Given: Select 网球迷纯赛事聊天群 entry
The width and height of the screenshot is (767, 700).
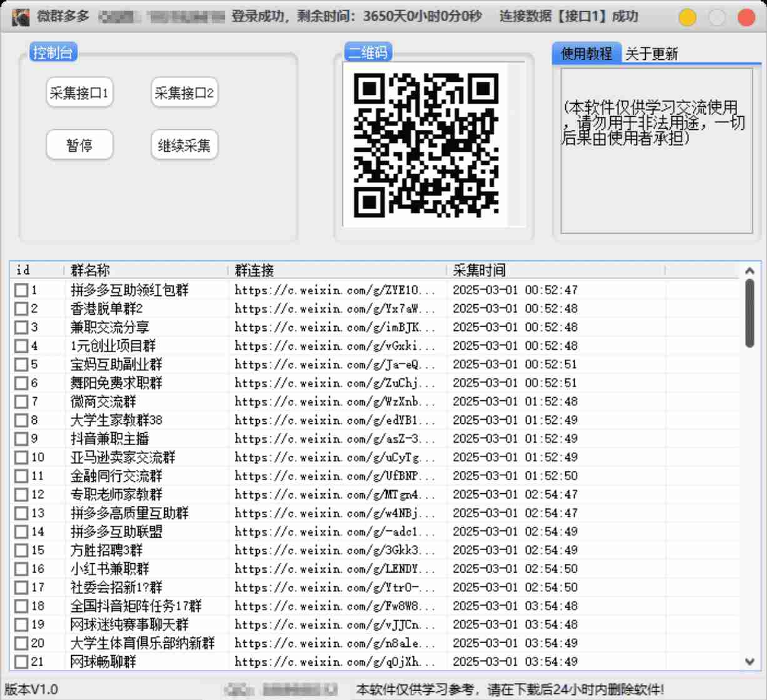Looking at the screenshot, I should 129,624.
